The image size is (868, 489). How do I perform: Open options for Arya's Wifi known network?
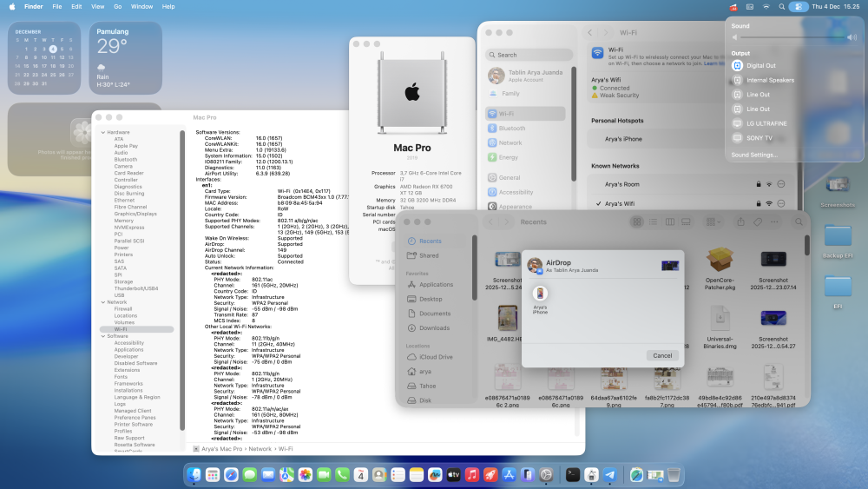(x=781, y=204)
